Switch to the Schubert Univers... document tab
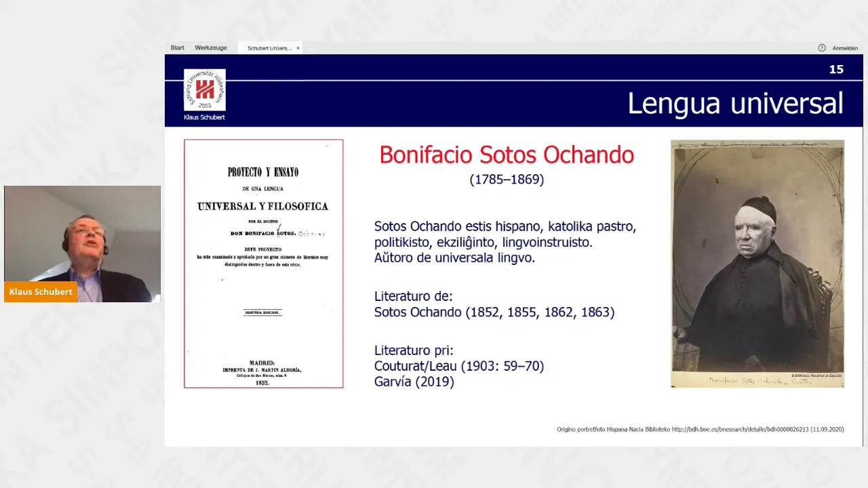Image resolution: width=868 pixels, height=488 pixels. click(x=270, y=48)
